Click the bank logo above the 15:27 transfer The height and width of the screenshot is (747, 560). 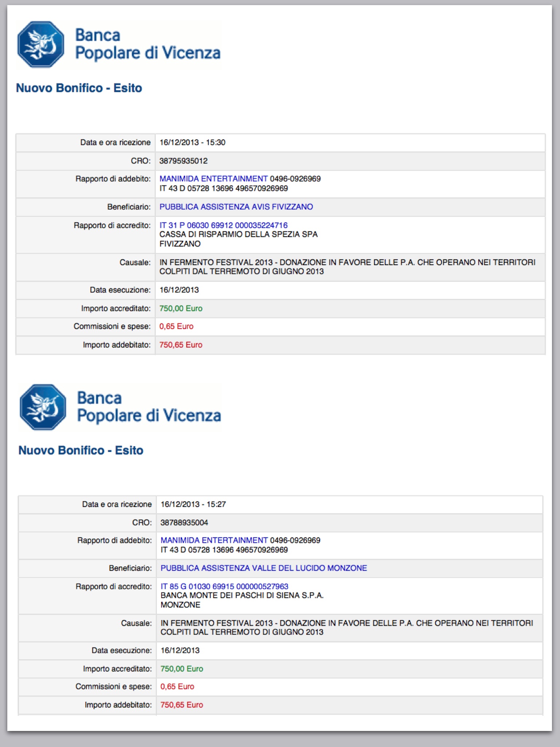120,407
